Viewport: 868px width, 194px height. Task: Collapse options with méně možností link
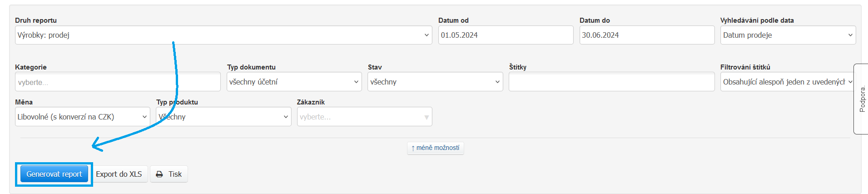point(435,148)
